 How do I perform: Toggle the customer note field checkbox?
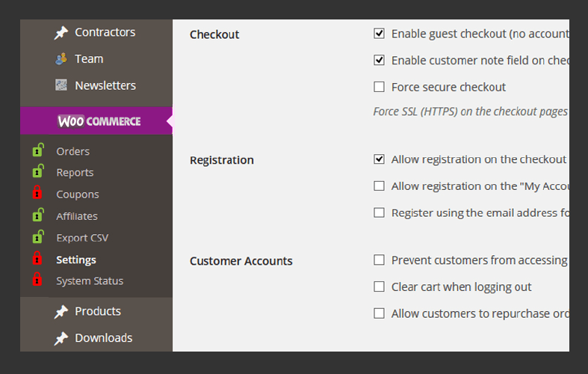tap(380, 60)
